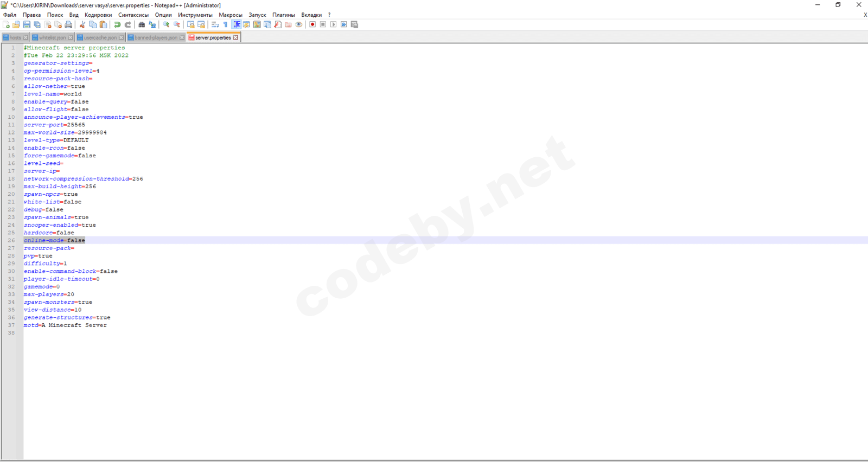Open the Вкладки menu

click(311, 15)
